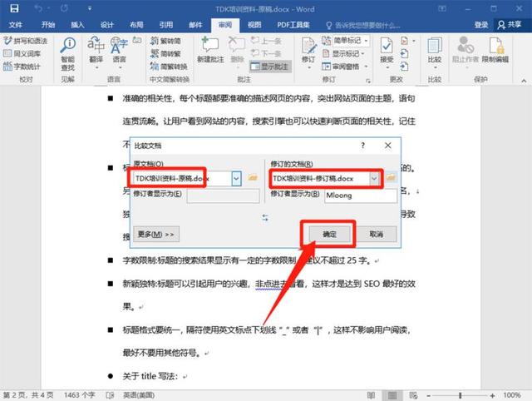Click the 删除 comment icon
Screen dimensions: 532x401
click(237, 45)
